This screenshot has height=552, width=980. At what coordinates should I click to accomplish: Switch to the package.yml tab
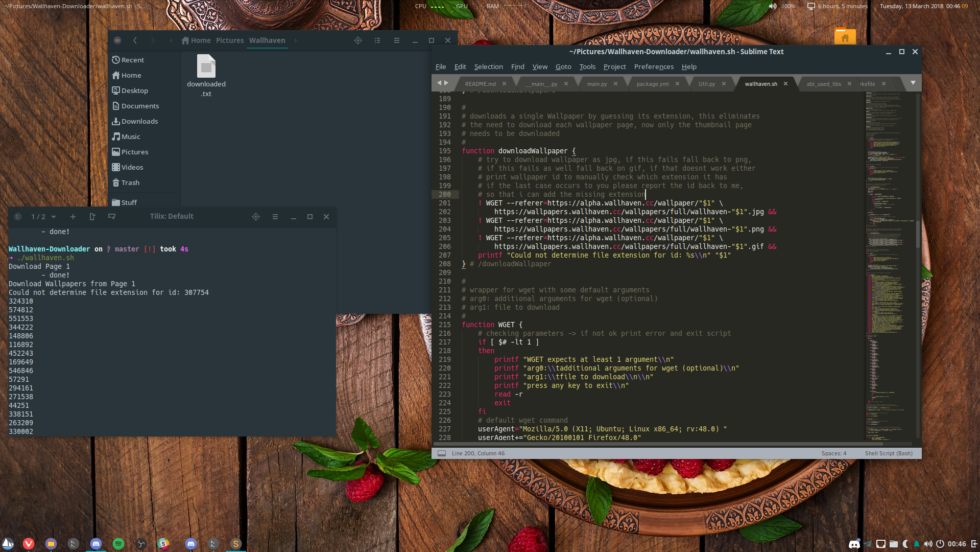[x=653, y=84]
